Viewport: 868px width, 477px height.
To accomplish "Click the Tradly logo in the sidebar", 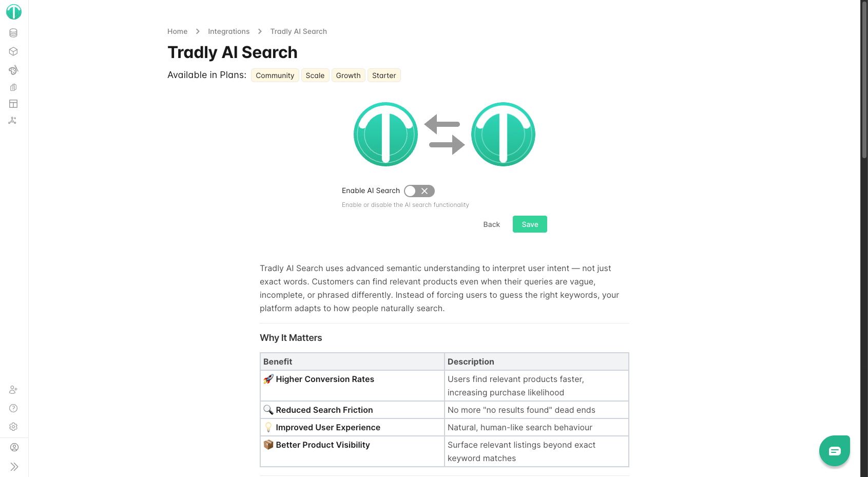I will pos(14,12).
